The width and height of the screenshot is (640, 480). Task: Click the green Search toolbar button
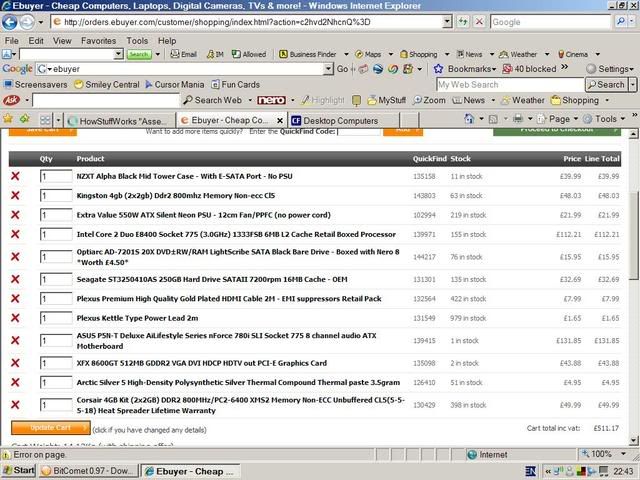pyautogui.click(x=139, y=54)
